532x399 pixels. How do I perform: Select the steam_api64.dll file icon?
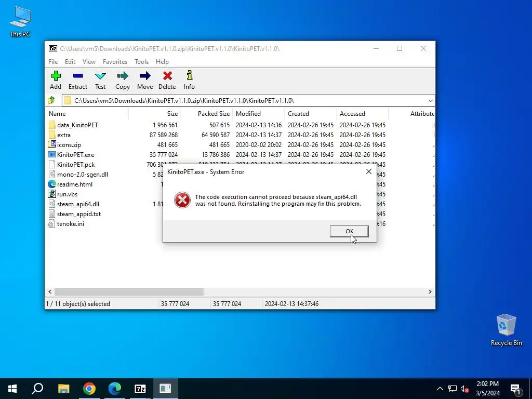52,204
